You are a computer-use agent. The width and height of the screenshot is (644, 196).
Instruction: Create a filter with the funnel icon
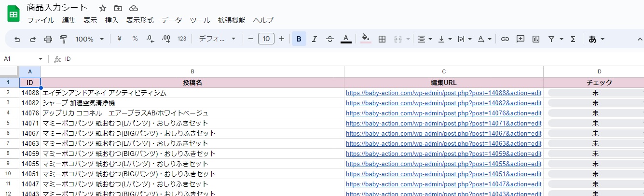(551, 39)
